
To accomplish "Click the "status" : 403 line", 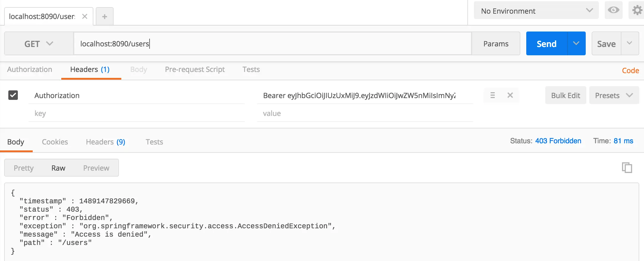I will 51,209.
